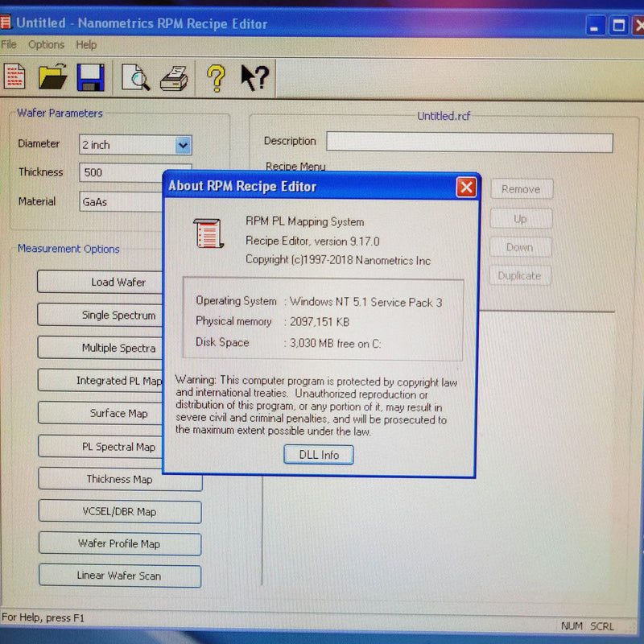Click the Material field showing GaAs
This screenshot has height=644, width=644.
coord(122,202)
